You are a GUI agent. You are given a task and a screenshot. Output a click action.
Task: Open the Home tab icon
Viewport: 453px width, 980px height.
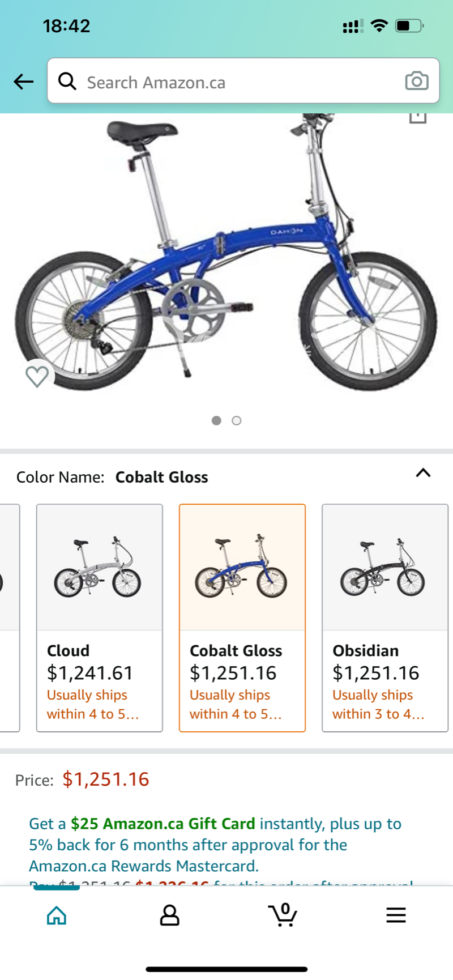tap(56, 915)
